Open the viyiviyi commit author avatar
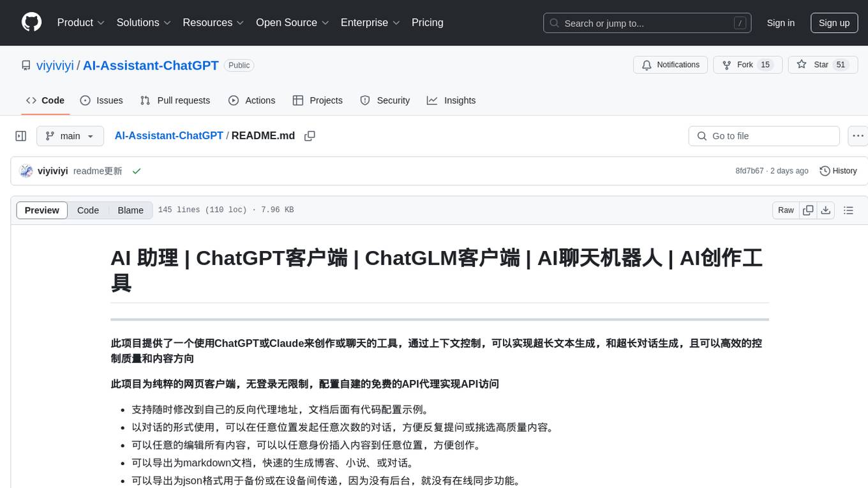Viewport: 868px width, 488px height. (x=26, y=171)
